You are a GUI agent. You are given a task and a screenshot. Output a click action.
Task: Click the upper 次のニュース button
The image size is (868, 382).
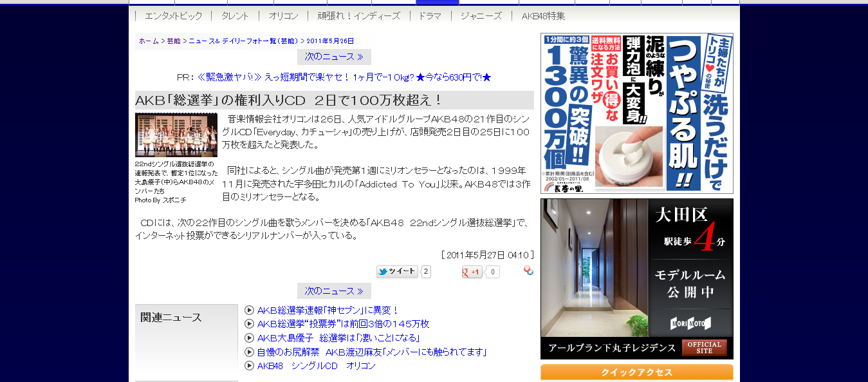tap(334, 57)
